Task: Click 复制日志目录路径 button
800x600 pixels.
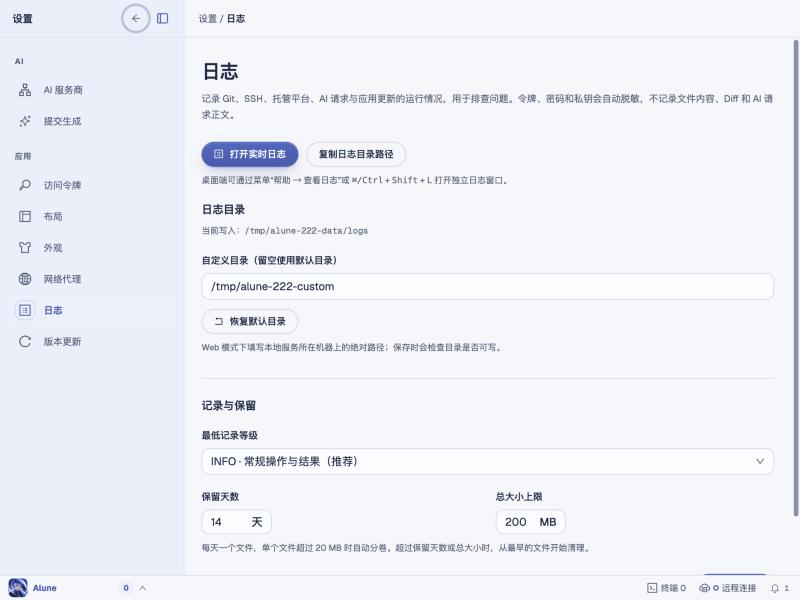Action: pos(356,154)
